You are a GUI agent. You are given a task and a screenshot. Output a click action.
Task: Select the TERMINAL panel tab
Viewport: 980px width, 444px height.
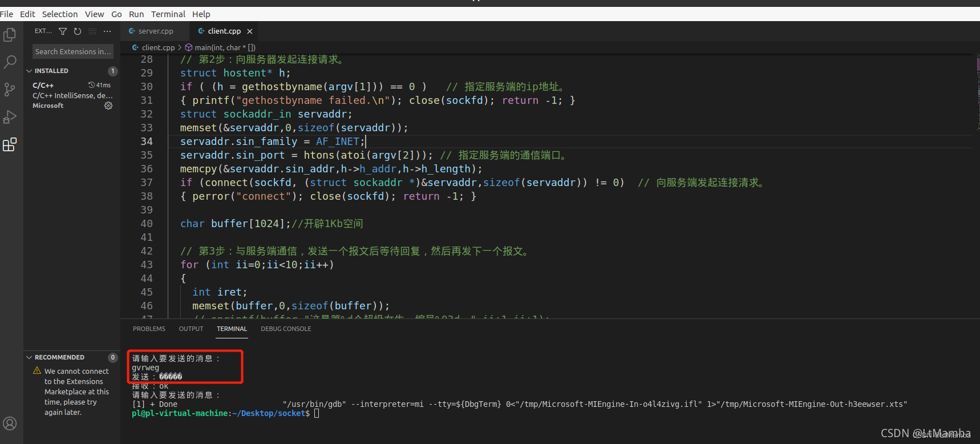(232, 329)
